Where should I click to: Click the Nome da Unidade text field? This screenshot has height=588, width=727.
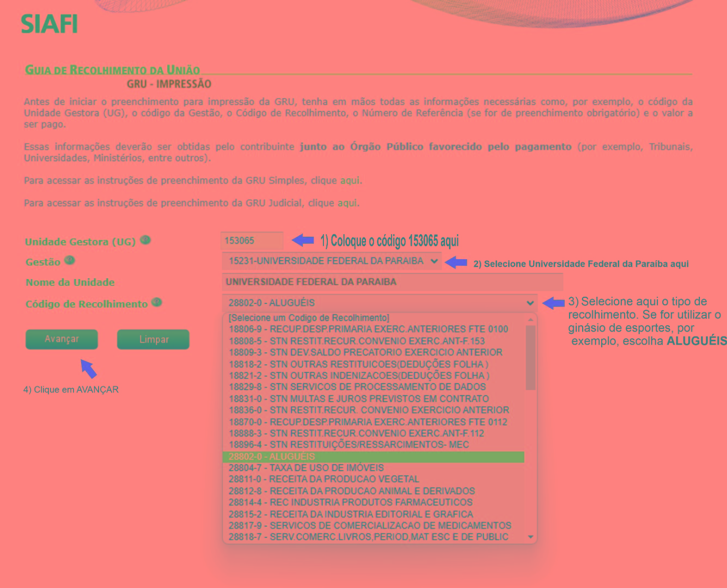(x=392, y=282)
